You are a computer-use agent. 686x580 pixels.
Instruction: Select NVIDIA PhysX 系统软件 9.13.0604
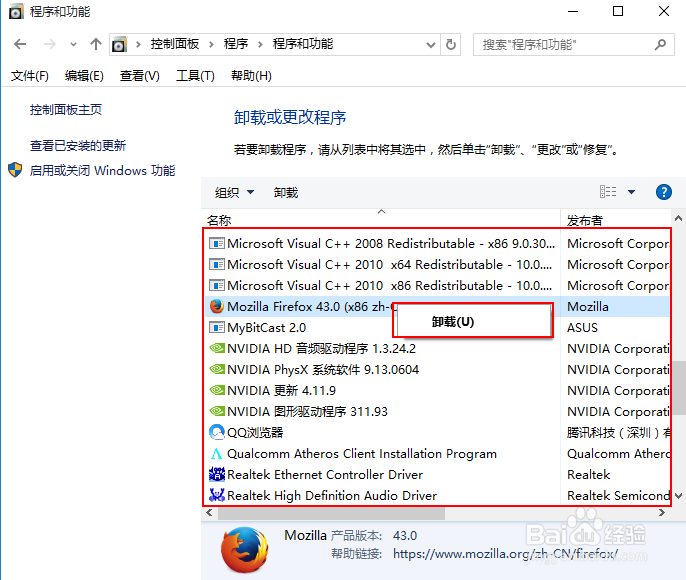(323, 370)
